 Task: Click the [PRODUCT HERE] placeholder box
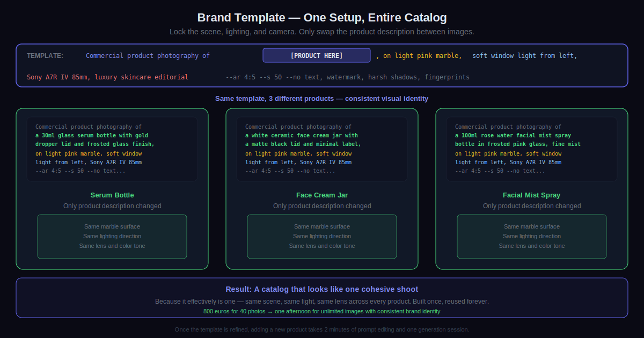(316, 55)
